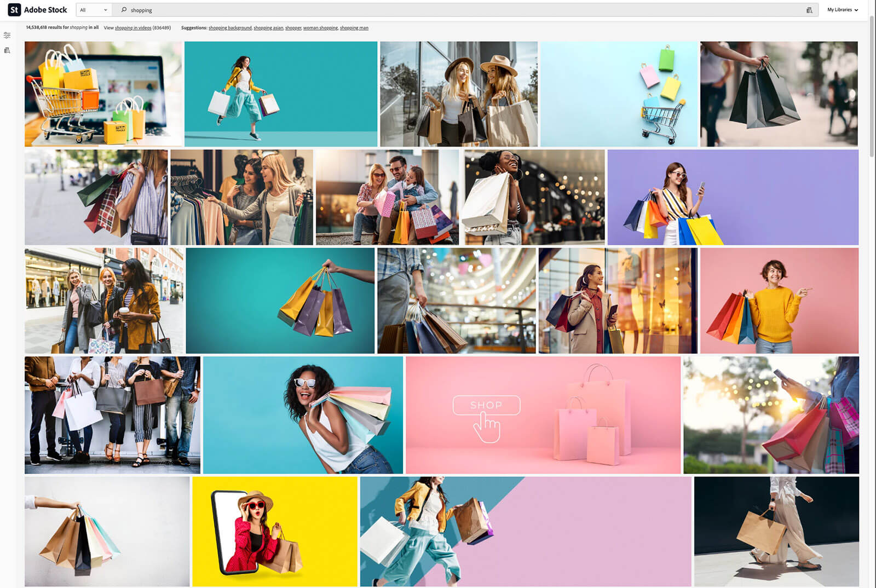
Task: Select the two women wearing hats thumbnail
Action: pos(458,94)
